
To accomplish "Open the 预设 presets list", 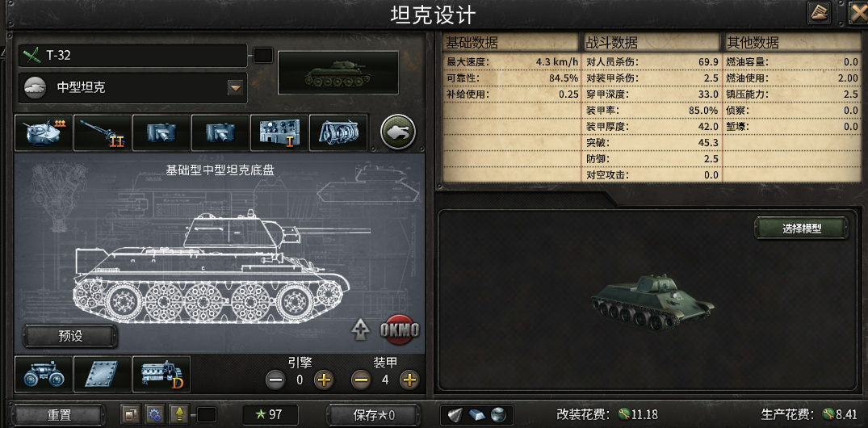I will pyautogui.click(x=70, y=336).
